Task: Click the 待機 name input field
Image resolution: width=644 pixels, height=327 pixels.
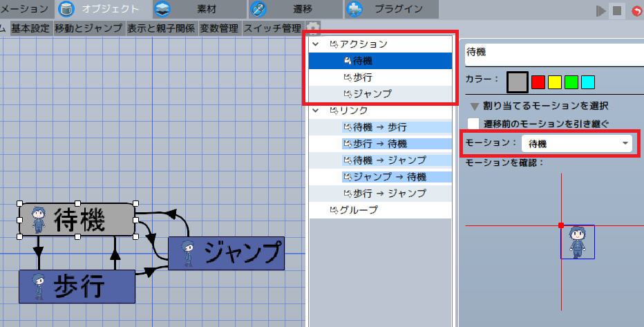Action: tap(554, 53)
